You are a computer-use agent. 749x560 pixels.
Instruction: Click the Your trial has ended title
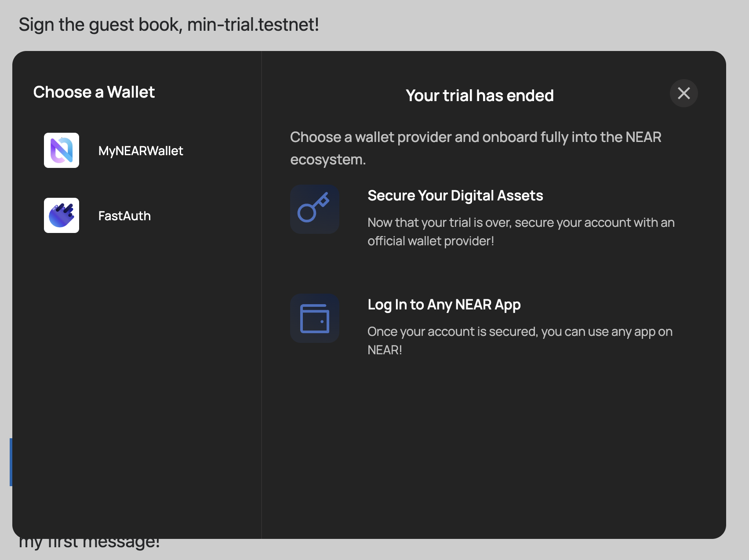[x=480, y=95]
